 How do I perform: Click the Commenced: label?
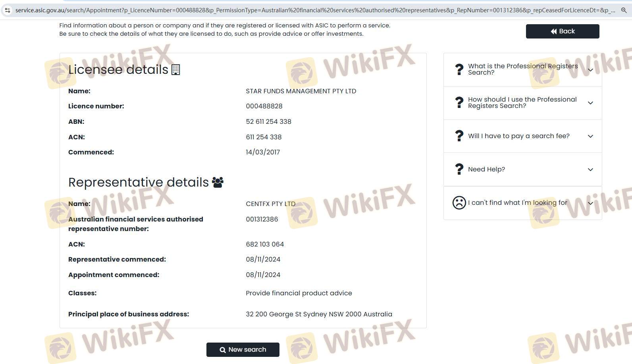click(x=91, y=152)
